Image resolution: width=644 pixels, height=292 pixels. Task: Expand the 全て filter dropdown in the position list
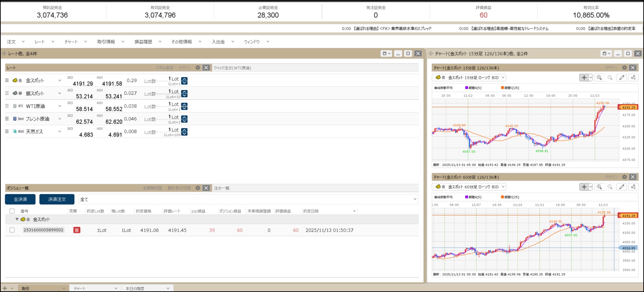point(415,199)
